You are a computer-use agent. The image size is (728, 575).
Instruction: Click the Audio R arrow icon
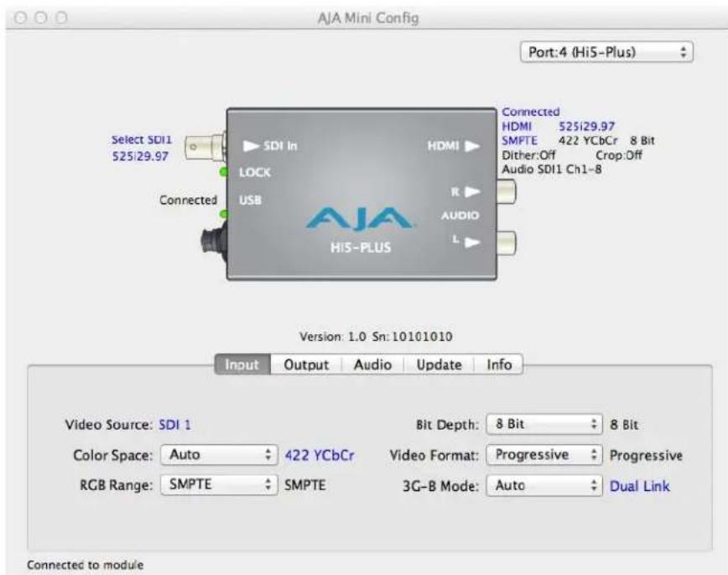(x=472, y=191)
